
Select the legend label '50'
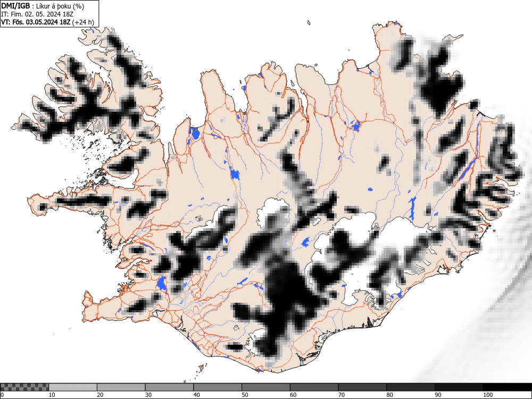point(245,395)
